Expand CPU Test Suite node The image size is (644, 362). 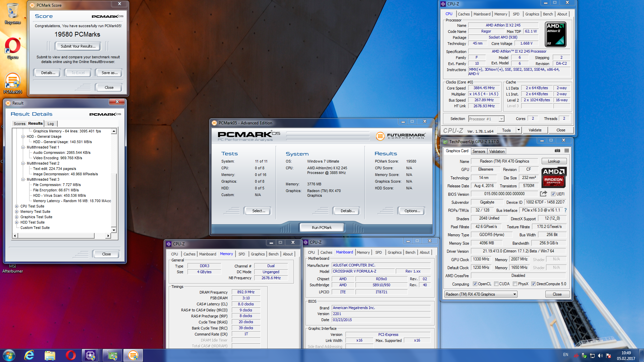click(17, 206)
